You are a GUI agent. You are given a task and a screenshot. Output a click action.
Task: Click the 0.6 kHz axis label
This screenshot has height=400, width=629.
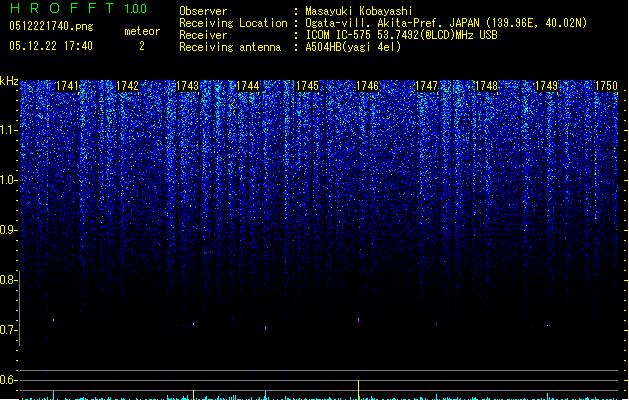[8, 380]
